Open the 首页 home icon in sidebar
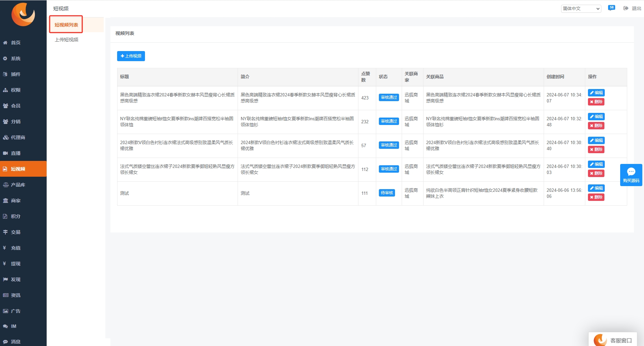The width and height of the screenshot is (644, 346). (5, 43)
